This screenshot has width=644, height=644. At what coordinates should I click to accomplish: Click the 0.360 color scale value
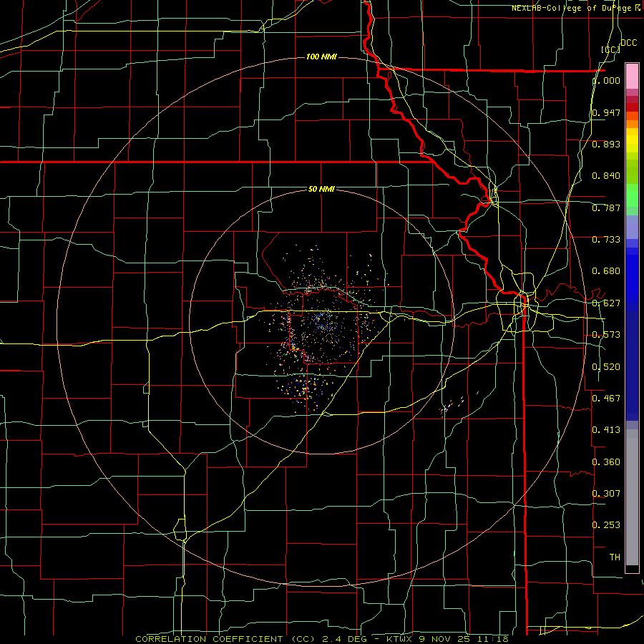[606, 462]
